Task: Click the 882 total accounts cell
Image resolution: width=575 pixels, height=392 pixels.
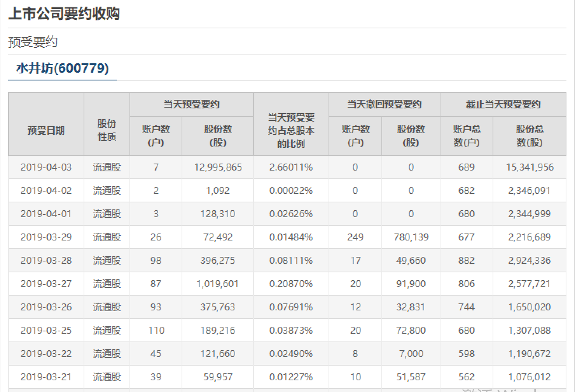Action: click(467, 261)
